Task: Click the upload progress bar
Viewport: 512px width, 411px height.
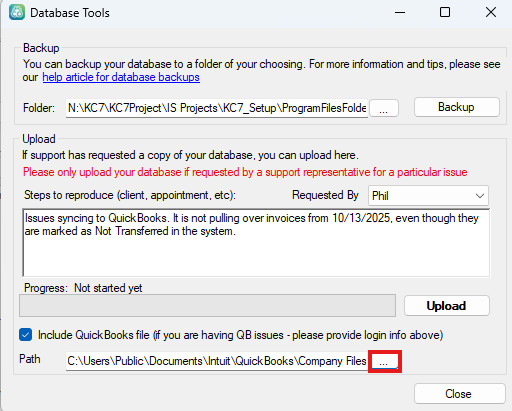Action: tap(207, 305)
